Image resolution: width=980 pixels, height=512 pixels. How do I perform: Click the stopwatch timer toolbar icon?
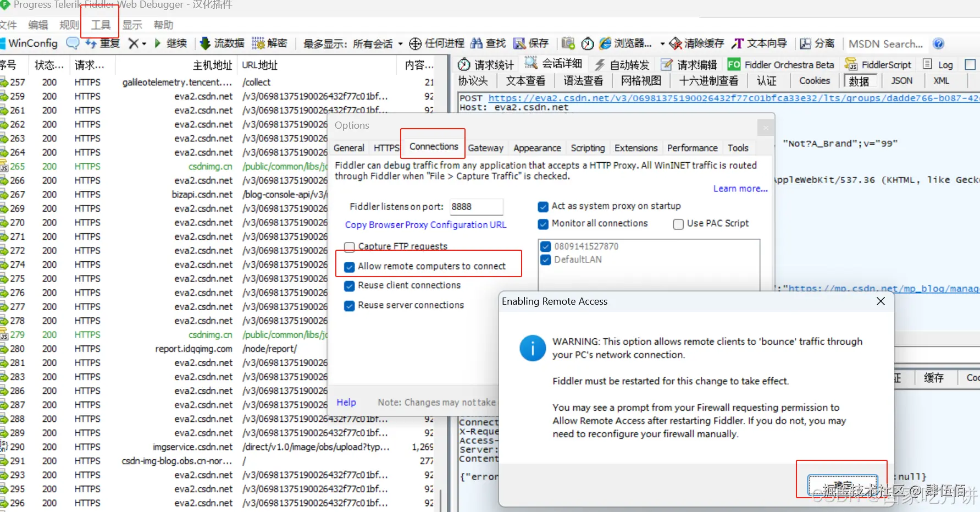click(x=588, y=43)
